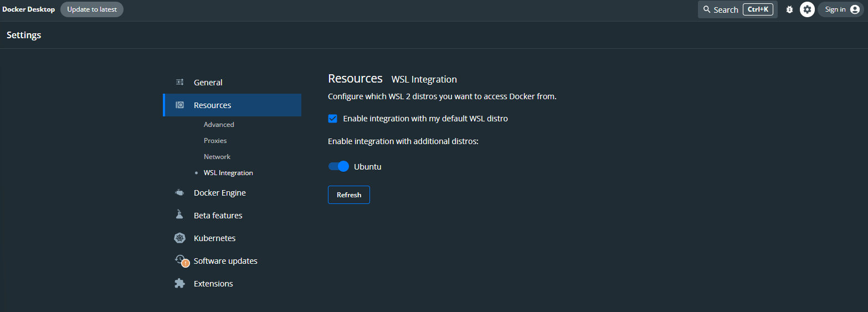The height and width of the screenshot is (312, 868).
Task: Open Proxies under Resources
Action: point(215,141)
